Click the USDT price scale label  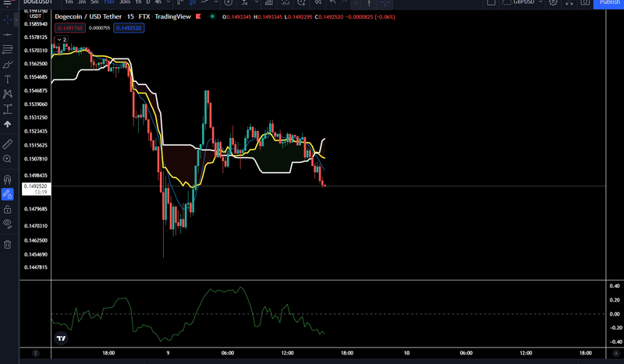[35, 16]
